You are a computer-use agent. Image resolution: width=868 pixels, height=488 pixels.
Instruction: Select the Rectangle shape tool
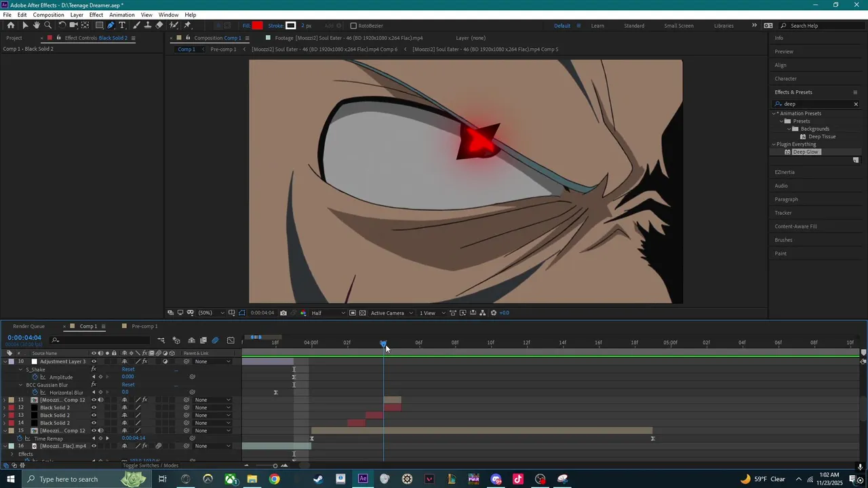coord(99,25)
